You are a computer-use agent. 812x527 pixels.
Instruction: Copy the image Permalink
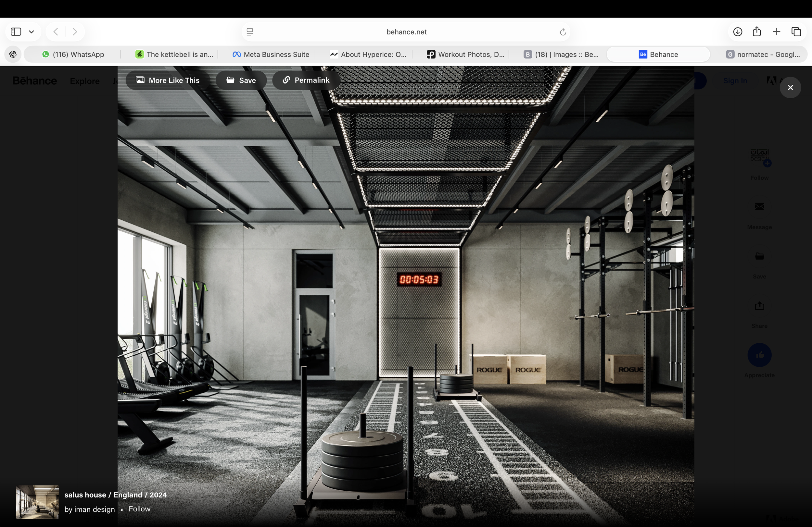[306, 80]
